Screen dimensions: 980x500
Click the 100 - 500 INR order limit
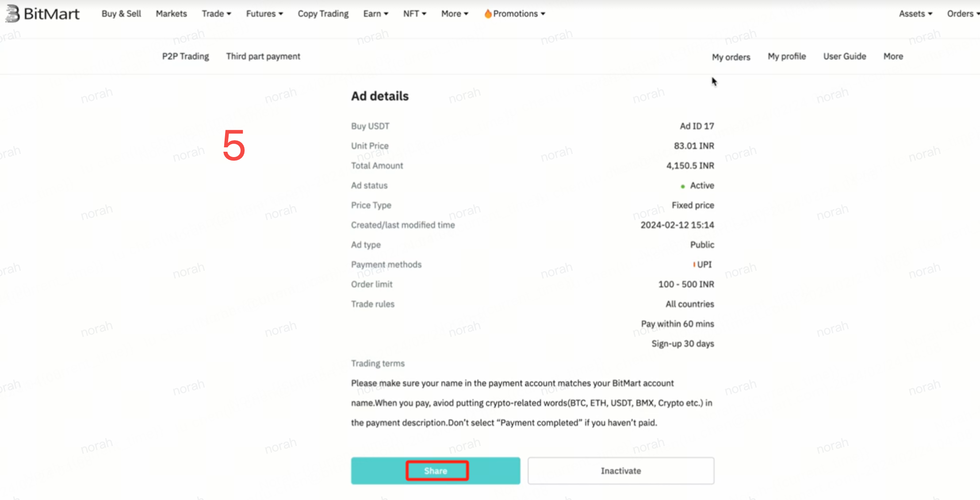point(686,284)
